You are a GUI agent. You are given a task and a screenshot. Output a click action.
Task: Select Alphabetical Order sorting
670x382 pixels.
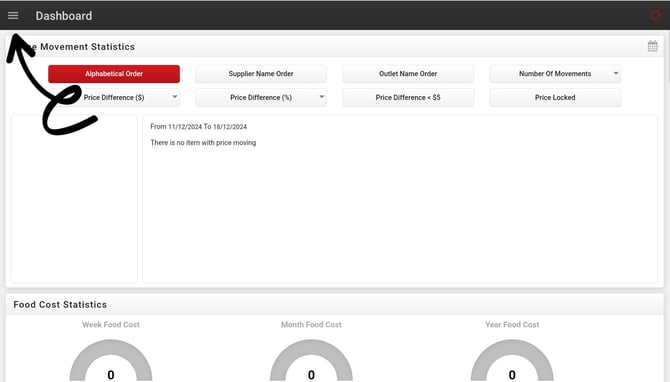114,74
